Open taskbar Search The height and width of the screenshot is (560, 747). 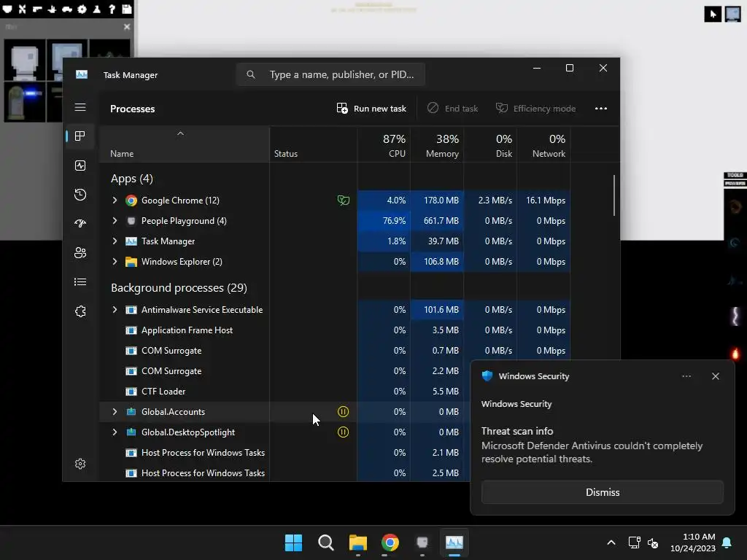pyautogui.click(x=326, y=542)
